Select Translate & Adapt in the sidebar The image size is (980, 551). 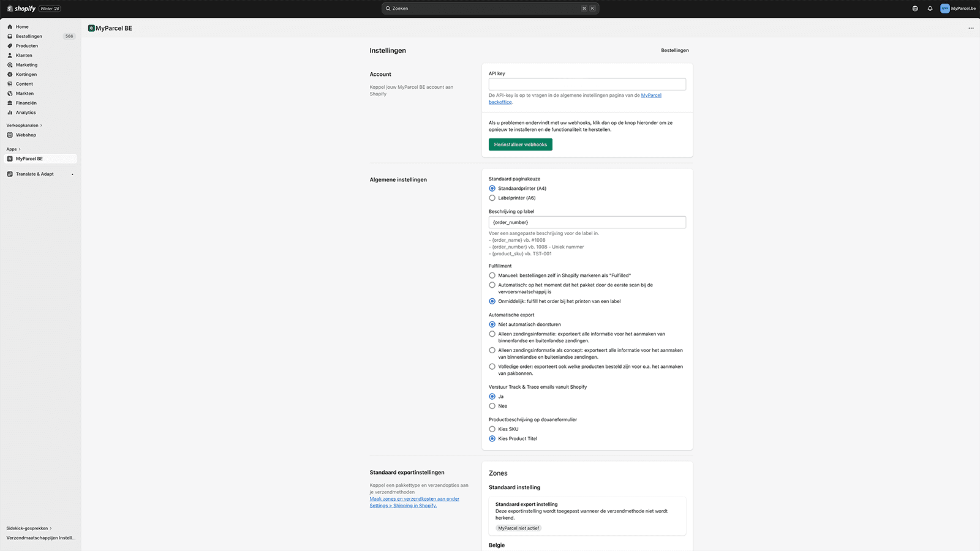click(x=34, y=174)
